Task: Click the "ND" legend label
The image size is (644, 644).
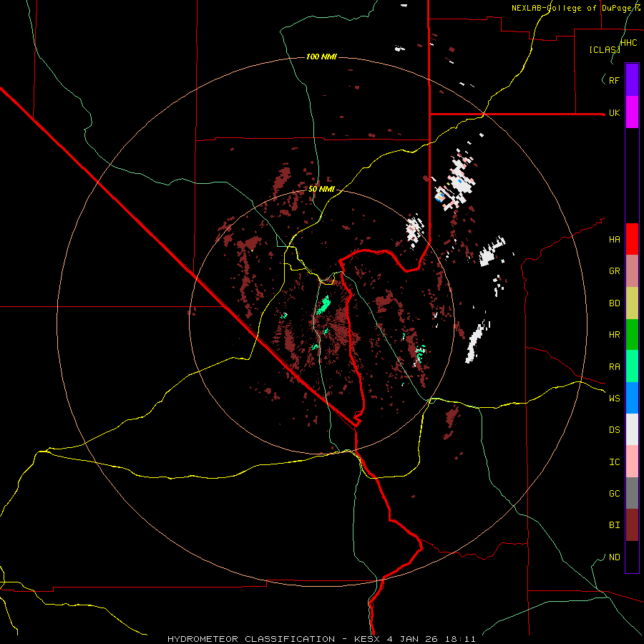Action: (614, 557)
